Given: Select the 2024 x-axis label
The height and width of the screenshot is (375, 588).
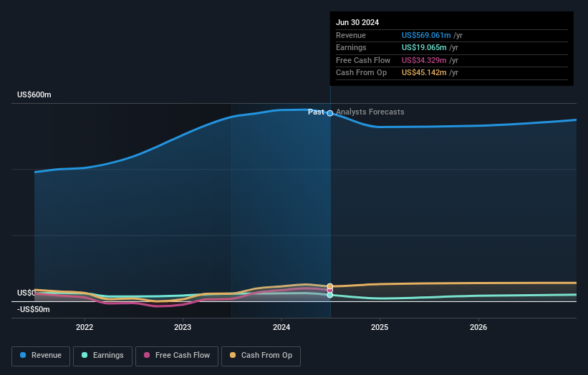Looking at the screenshot, I should [281, 327].
